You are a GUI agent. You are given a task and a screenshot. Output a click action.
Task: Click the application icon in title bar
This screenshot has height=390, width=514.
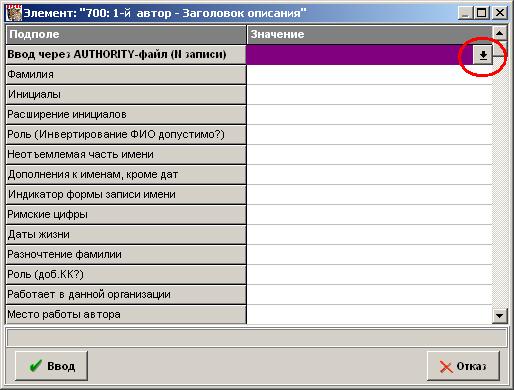pos(14,13)
